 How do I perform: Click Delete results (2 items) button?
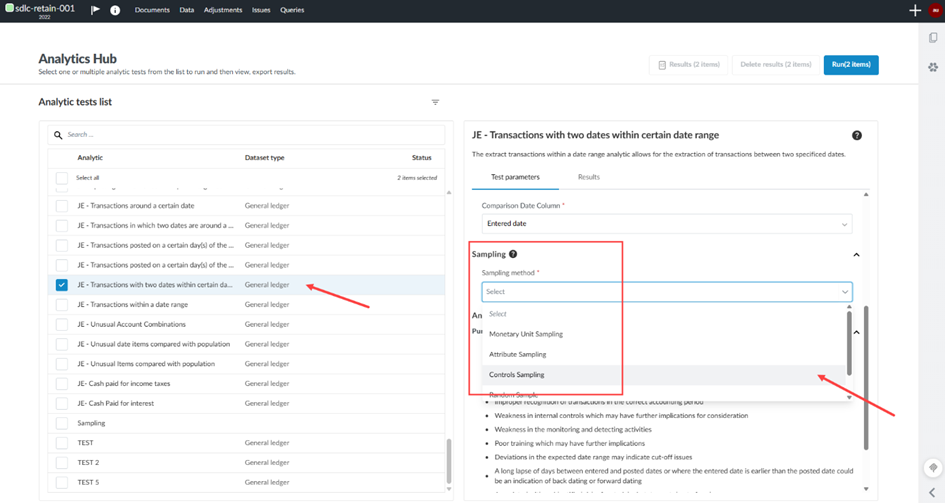pyautogui.click(x=775, y=64)
